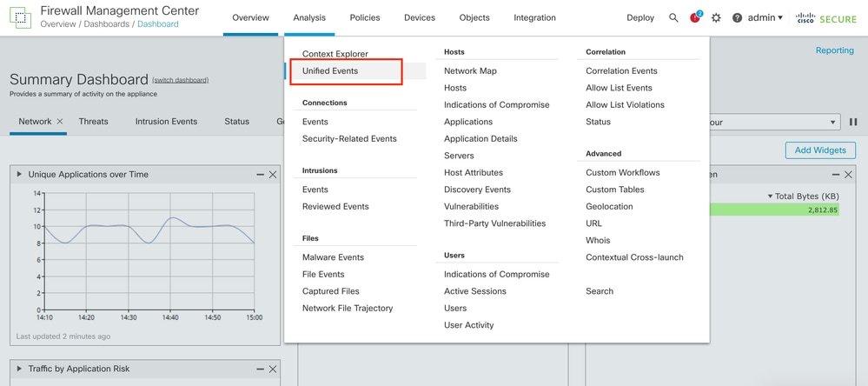Close the Network dashboard tab
The image size is (868, 386).
point(60,122)
